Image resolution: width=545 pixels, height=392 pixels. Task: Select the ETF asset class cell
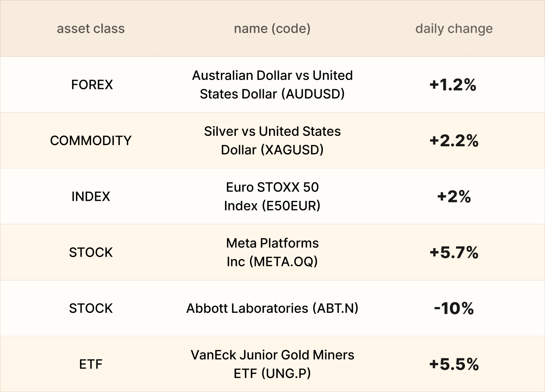point(91,364)
